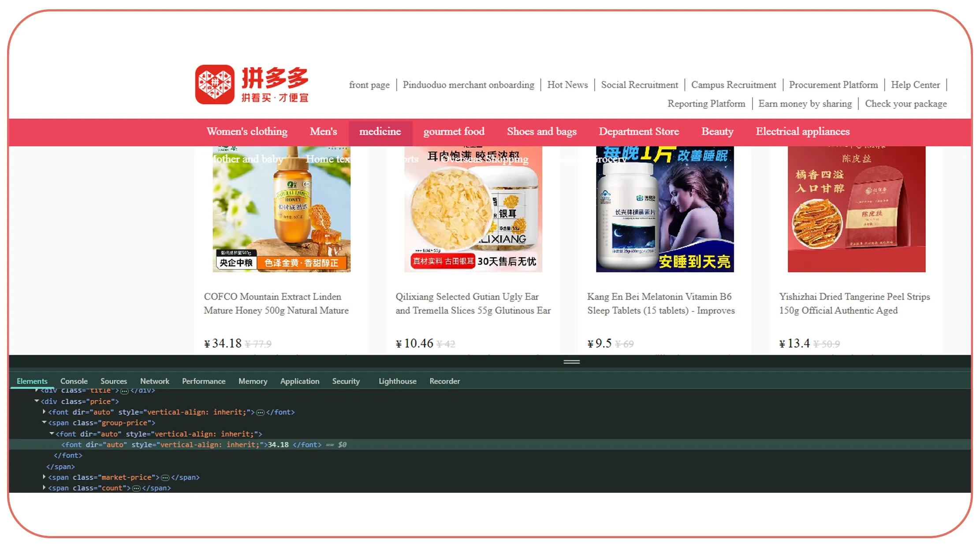The height and width of the screenshot is (547, 980).
Task: Click Yishizhai Dried Tangerine Peel title
Action: pyautogui.click(x=854, y=303)
